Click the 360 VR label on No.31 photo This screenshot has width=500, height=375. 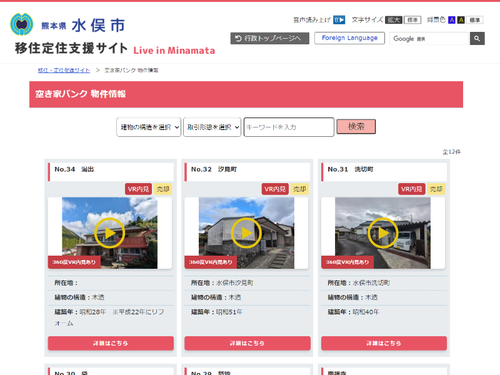[x=347, y=262]
